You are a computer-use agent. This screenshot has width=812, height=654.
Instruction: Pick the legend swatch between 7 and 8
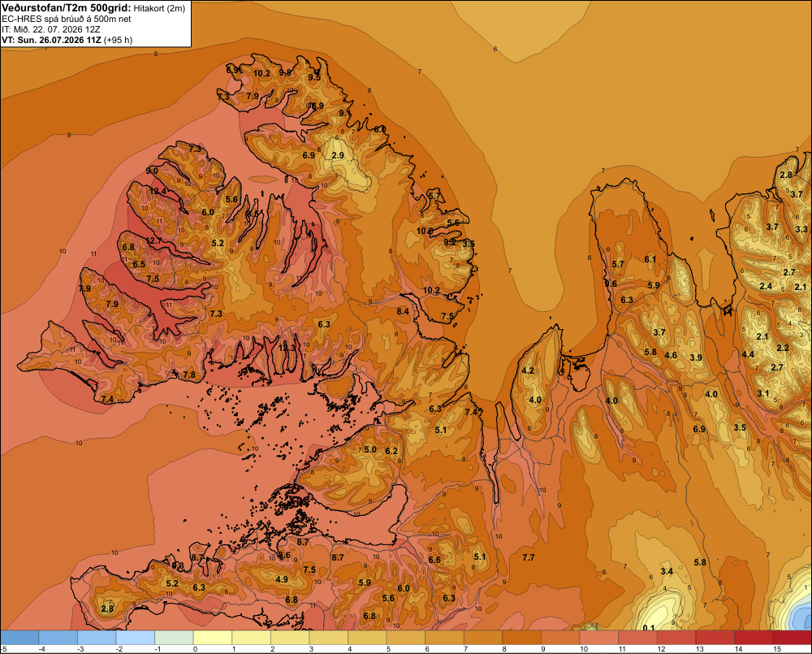click(x=483, y=637)
